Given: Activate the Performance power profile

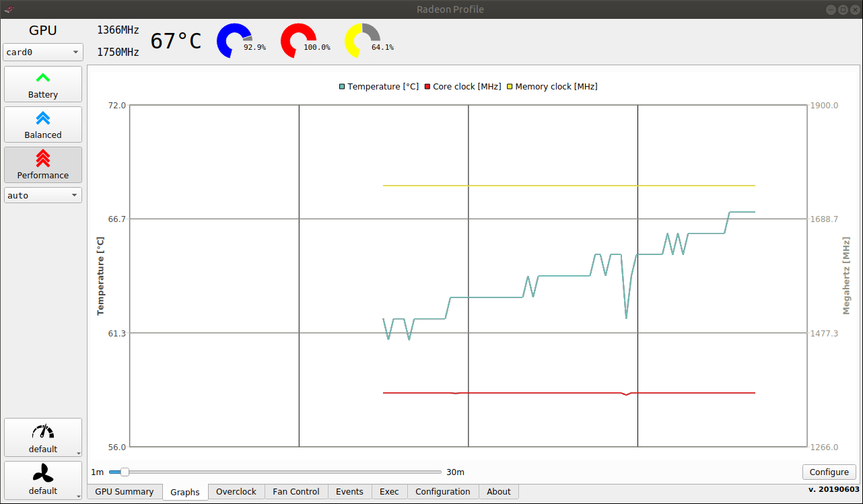Looking at the screenshot, I should point(43,165).
